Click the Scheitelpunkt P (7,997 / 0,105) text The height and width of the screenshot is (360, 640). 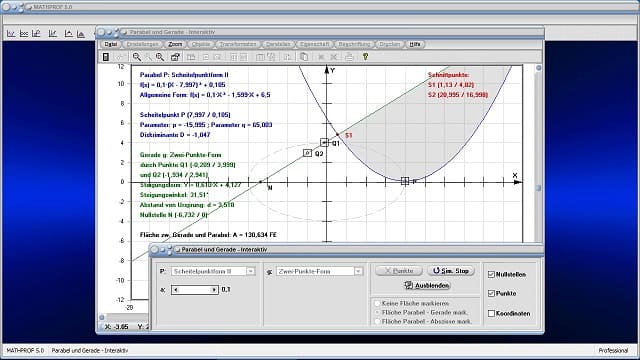(x=184, y=115)
